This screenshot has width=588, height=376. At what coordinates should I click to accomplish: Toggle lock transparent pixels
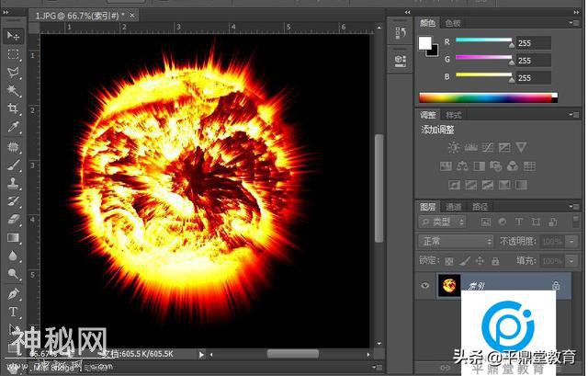pos(449,261)
